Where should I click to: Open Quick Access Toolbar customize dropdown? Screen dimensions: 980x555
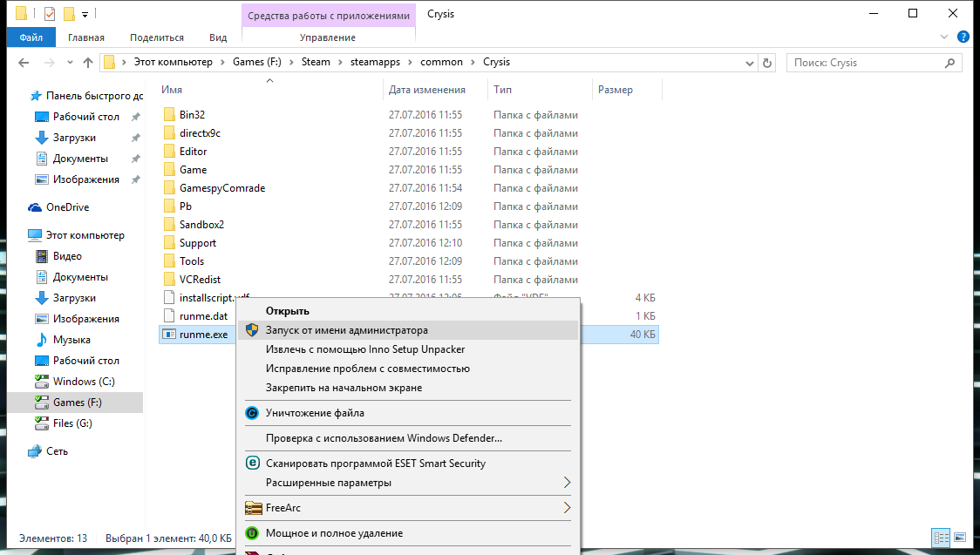point(85,14)
